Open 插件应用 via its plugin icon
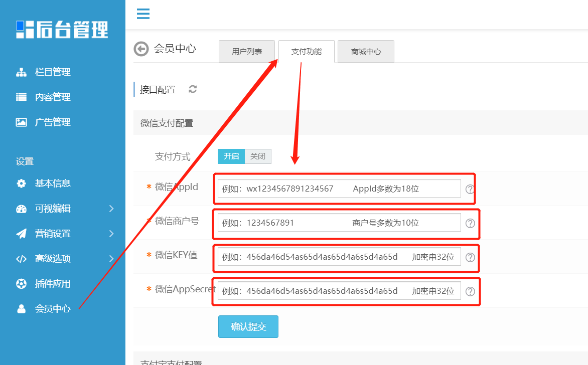588x365 pixels. point(21,283)
